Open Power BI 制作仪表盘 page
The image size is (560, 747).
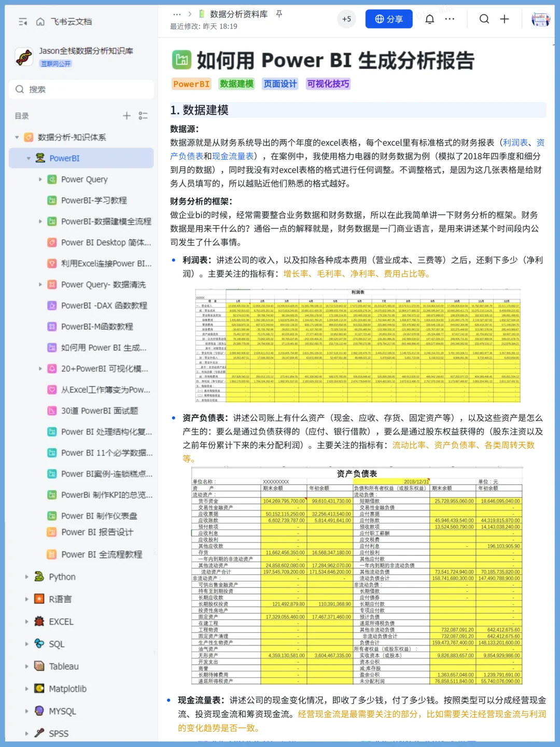click(99, 516)
